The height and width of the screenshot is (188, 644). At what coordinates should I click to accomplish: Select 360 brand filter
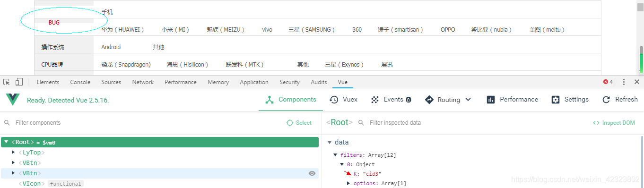(x=357, y=30)
